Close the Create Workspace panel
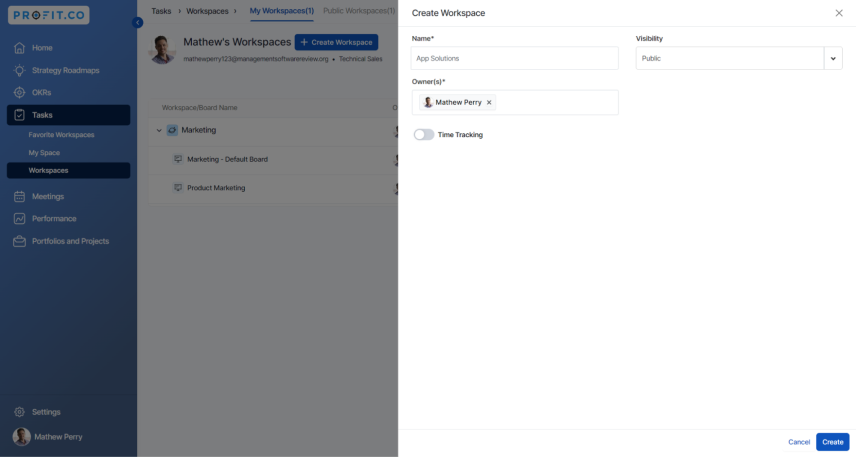856x457 pixels. coord(839,13)
